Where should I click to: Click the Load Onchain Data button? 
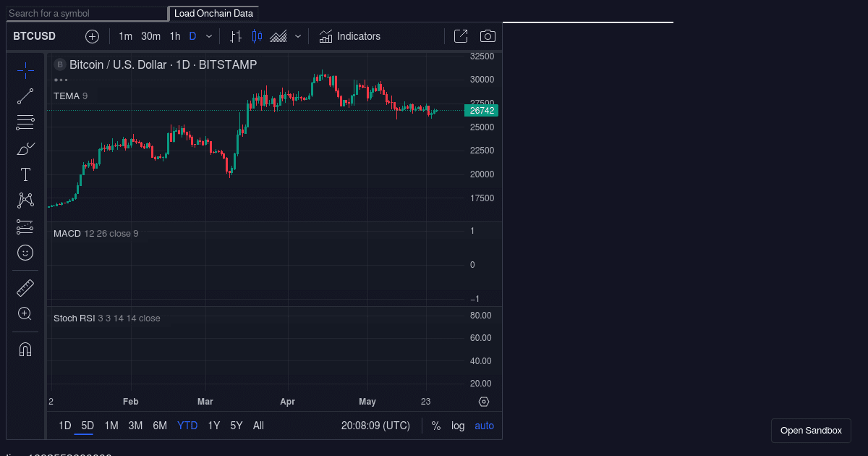click(x=213, y=13)
